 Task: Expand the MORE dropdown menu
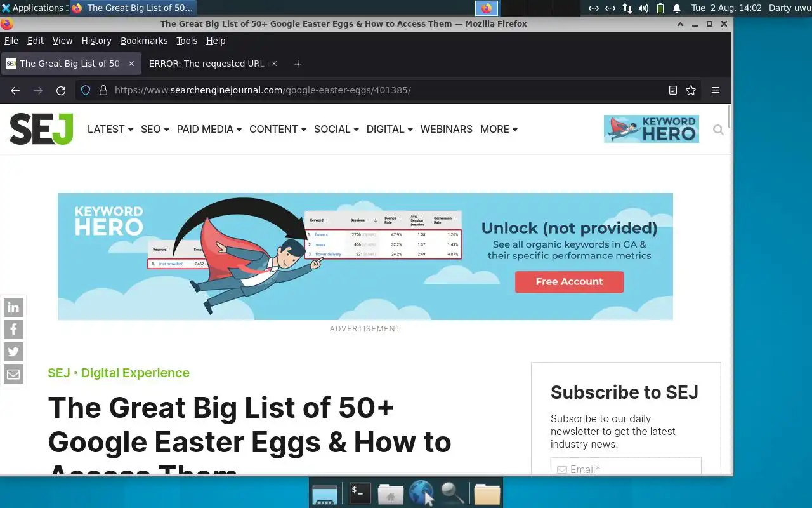[499, 129]
